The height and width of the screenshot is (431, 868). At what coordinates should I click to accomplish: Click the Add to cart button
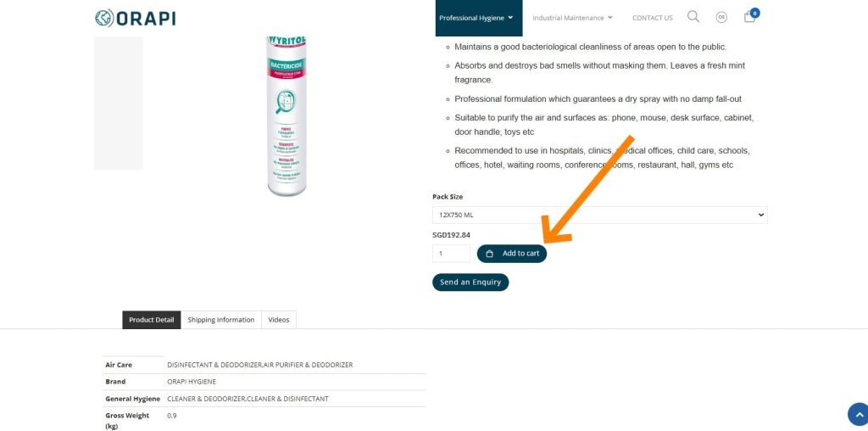point(511,254)
